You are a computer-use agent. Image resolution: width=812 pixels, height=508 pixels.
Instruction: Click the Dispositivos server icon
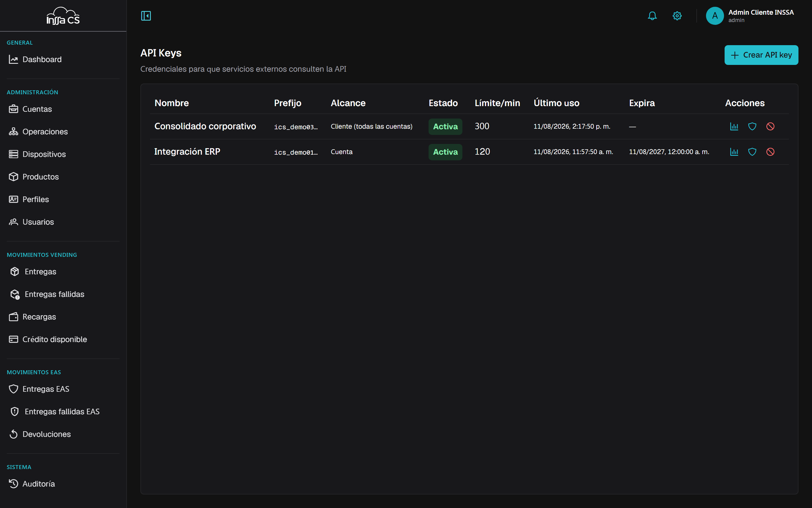[14, 154]
